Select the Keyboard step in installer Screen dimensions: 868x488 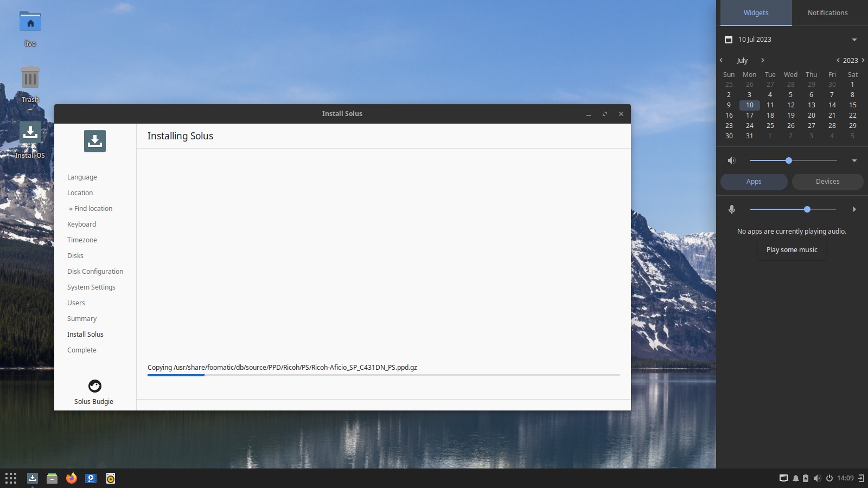pyautogui.click(x=81, y=224)
